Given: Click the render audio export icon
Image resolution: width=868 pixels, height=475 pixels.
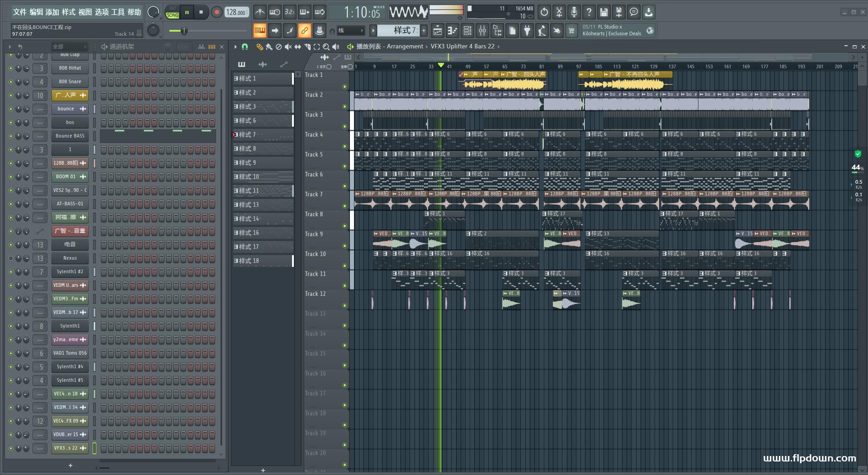Looking at the screenshot, I should (619, 12).
